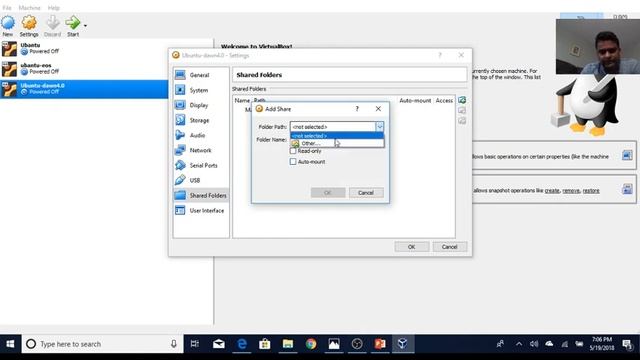Click the Discard toolbar icon

click(x=52, y=26)
